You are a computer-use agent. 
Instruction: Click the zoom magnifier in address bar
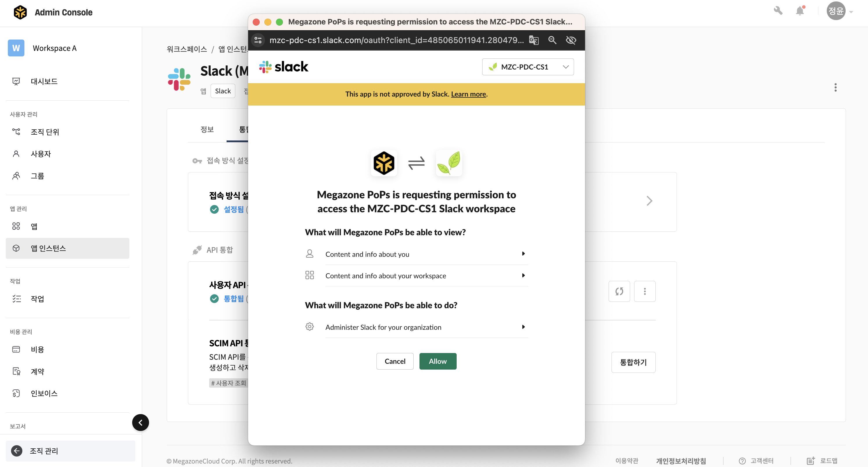pyautogui.click(x=552, y=40)
